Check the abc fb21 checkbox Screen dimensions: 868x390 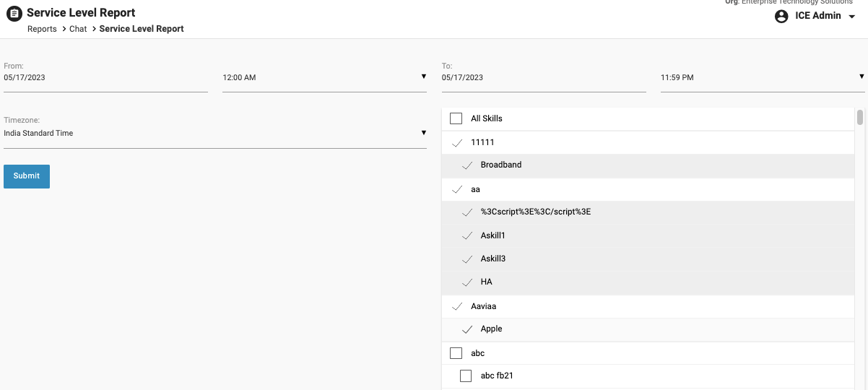pyautogui.click(x=466, y=376)
